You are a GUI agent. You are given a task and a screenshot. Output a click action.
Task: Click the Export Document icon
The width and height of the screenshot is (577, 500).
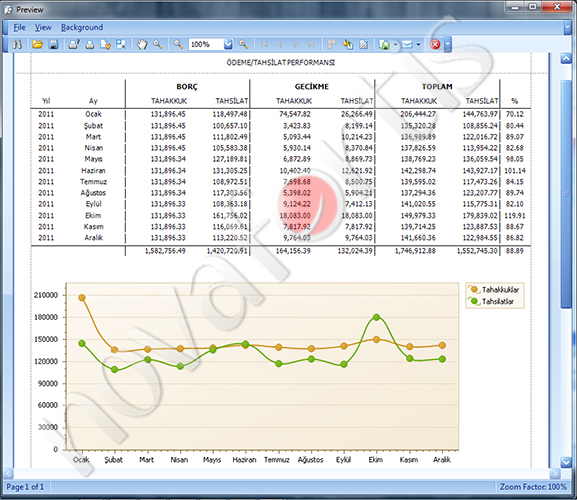tap(385, 45)
